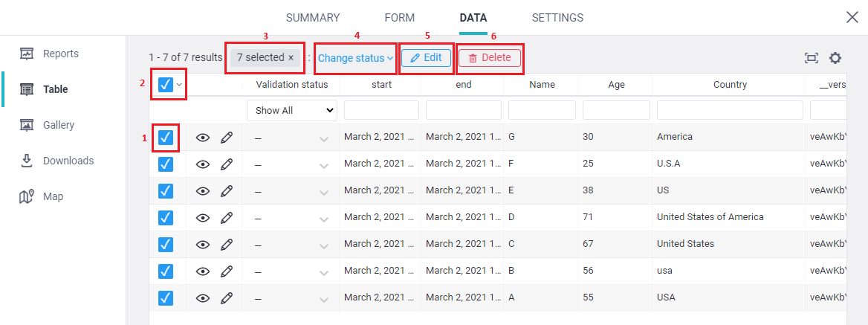This screenshot has height=325, width=868.
Task: Click the Delete button
Action: (490, 58)
